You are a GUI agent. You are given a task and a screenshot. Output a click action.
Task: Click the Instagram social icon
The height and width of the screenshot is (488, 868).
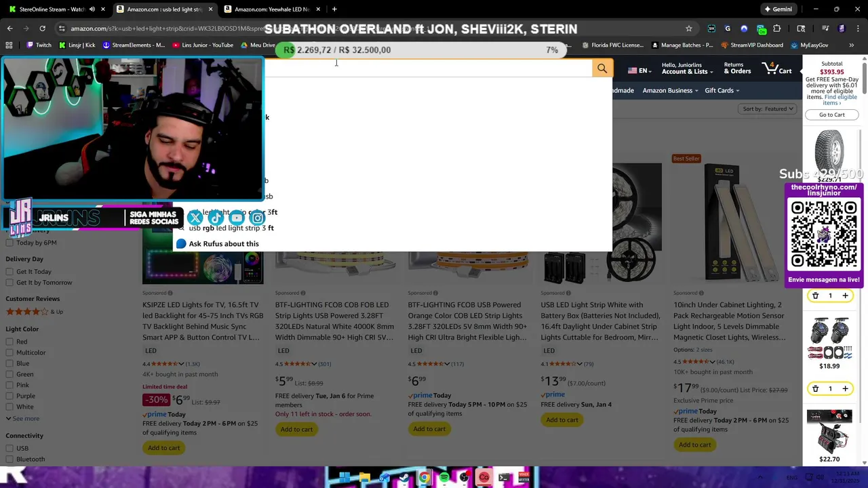258,218
